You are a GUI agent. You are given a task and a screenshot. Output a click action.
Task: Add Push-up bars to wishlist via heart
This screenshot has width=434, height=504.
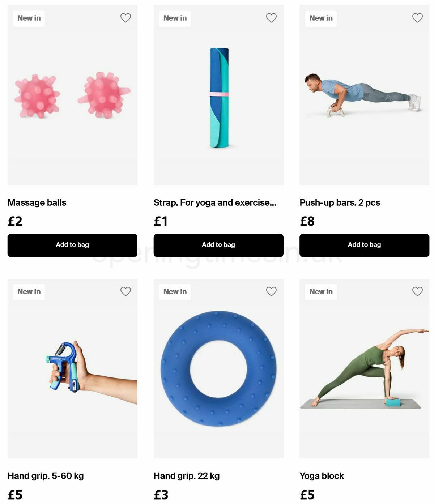coord(417,18)
